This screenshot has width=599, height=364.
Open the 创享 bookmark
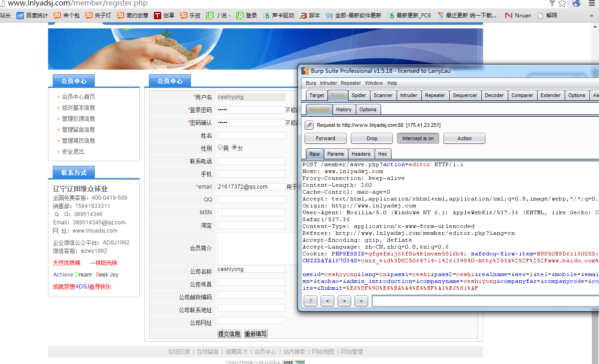[x=164, y=16]
